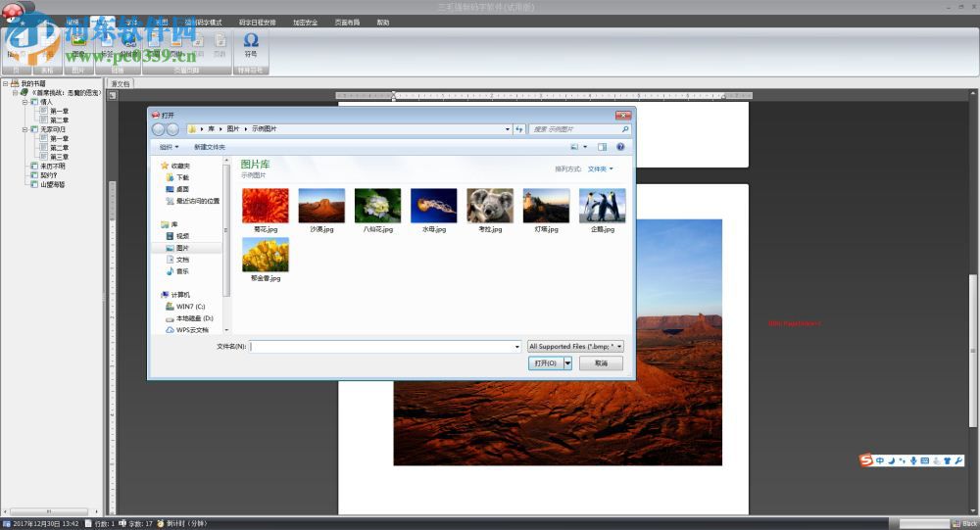Select 下载 (Downloads) in navigation pane
This screenshot has height=530, width=980.
pyautogui.click(x=177, y=177)
